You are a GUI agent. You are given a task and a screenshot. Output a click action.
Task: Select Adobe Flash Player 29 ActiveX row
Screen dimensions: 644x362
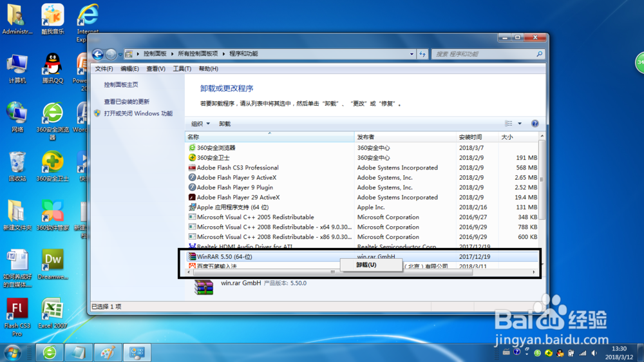pos(362,197)
